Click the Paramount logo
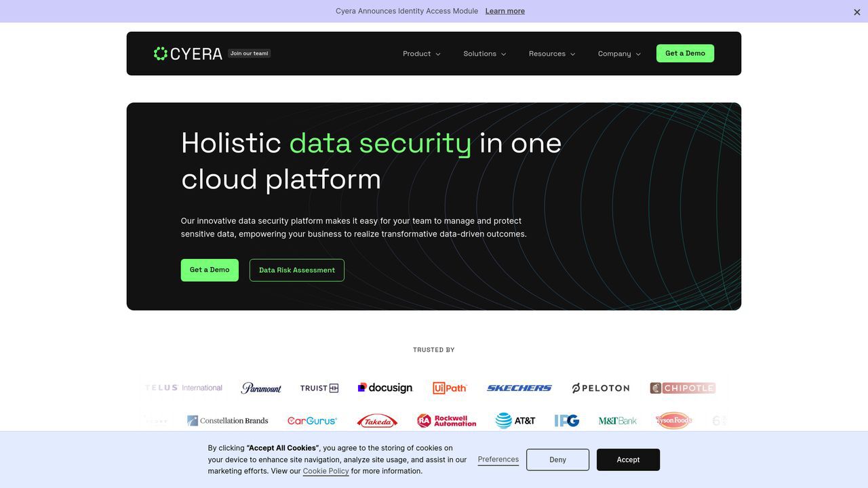The height and width of the screenshot is (488, 868). pos(261,388)
